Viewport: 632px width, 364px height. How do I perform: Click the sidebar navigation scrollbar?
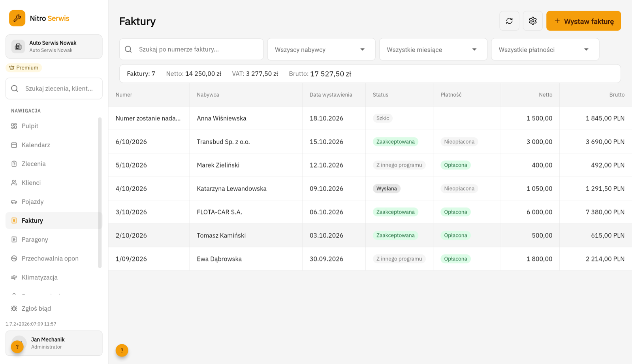(x=100, y=193)
